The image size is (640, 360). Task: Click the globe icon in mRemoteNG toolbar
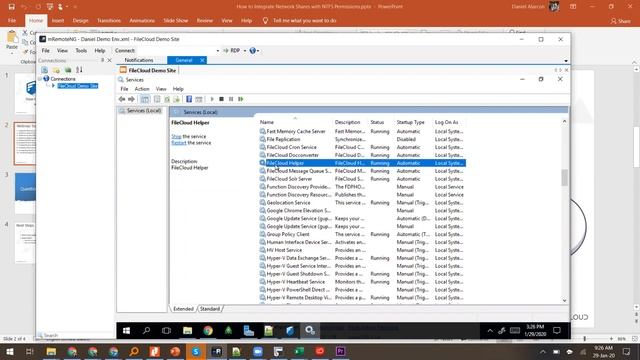point(253,51)
